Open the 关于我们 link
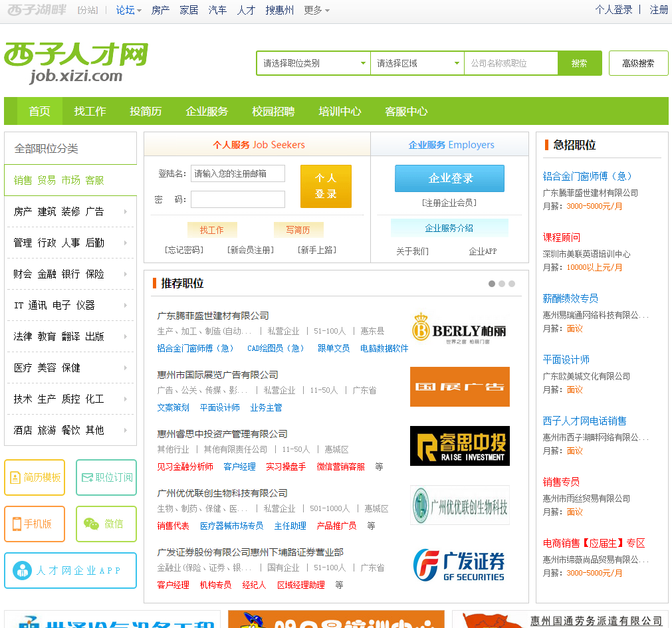Viewport: 672px width, 628px height. point(412,251)
